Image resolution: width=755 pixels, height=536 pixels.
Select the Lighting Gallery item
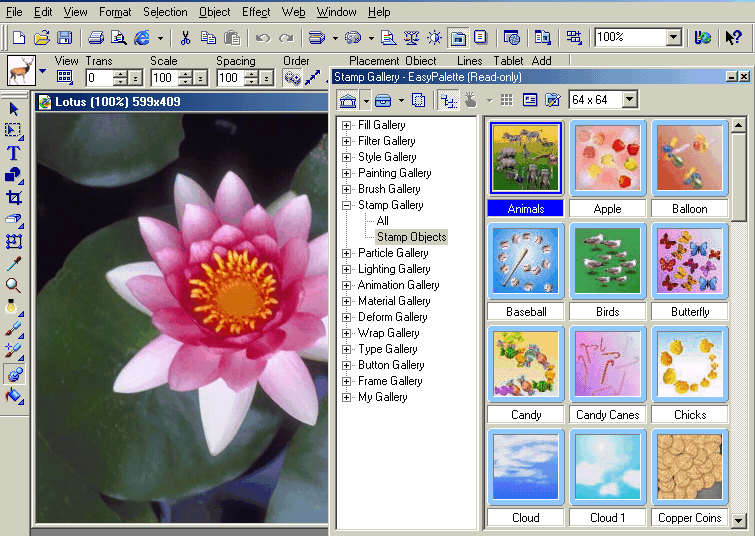click(x=394, y=269)
